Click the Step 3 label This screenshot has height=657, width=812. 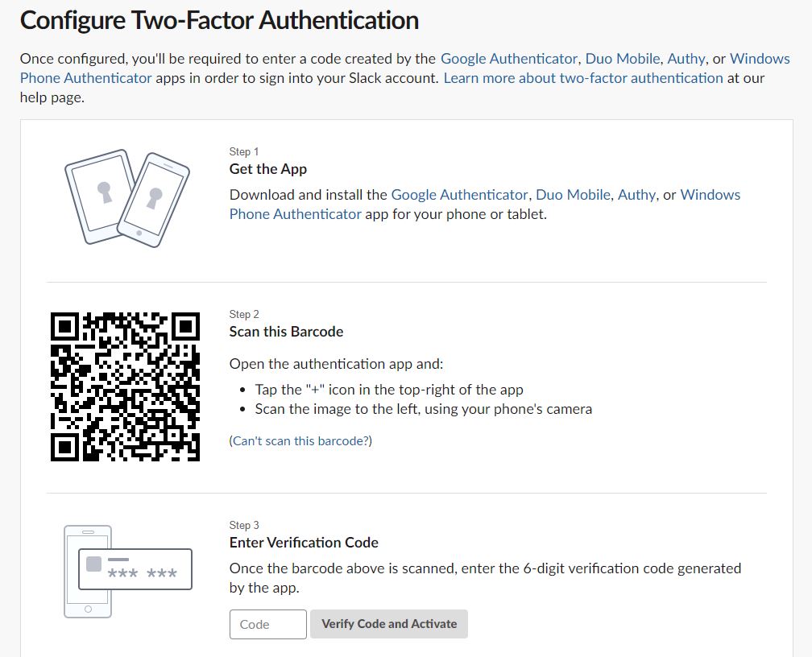point(244,525)
